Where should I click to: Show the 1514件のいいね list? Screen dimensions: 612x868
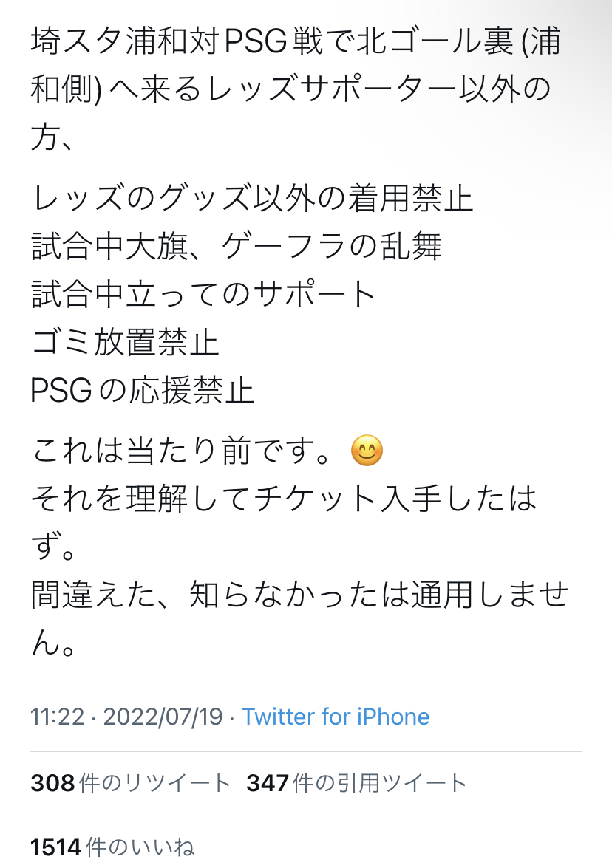coord(112,847)
